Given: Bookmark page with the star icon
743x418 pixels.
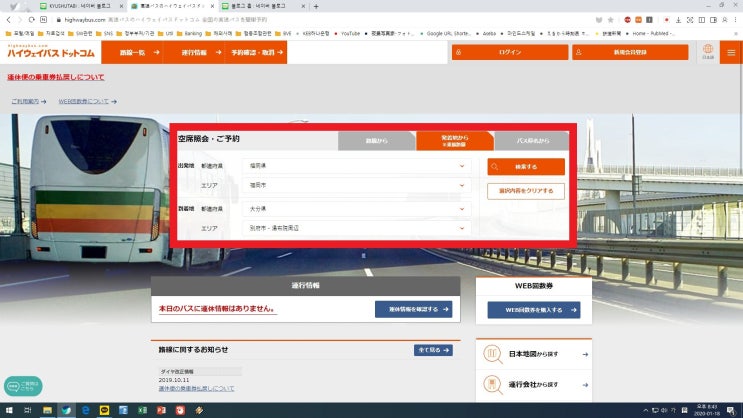Looking at the screenshot, I should (x=611, y=20).
